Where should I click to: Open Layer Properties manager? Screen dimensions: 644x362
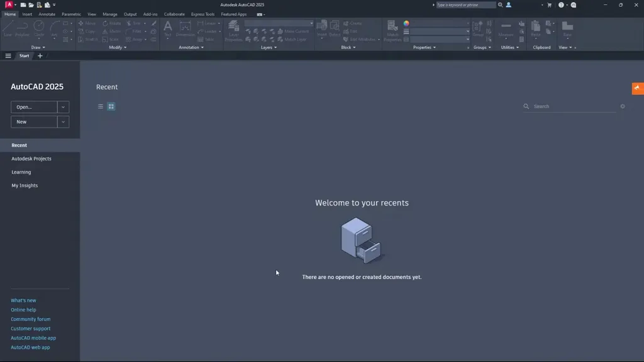233,31
